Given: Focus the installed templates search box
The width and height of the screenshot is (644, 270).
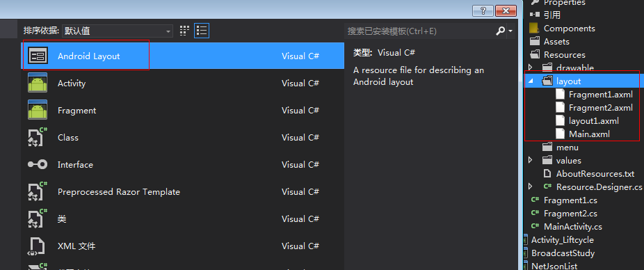Looking at the screenshot, I should pyautogui.click(x=420, y=31).
